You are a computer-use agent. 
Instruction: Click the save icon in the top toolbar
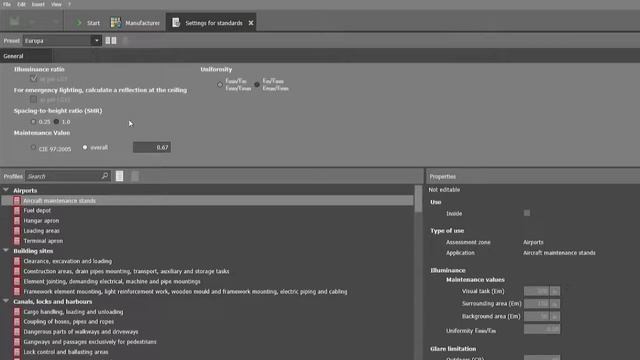coord(14,21)
